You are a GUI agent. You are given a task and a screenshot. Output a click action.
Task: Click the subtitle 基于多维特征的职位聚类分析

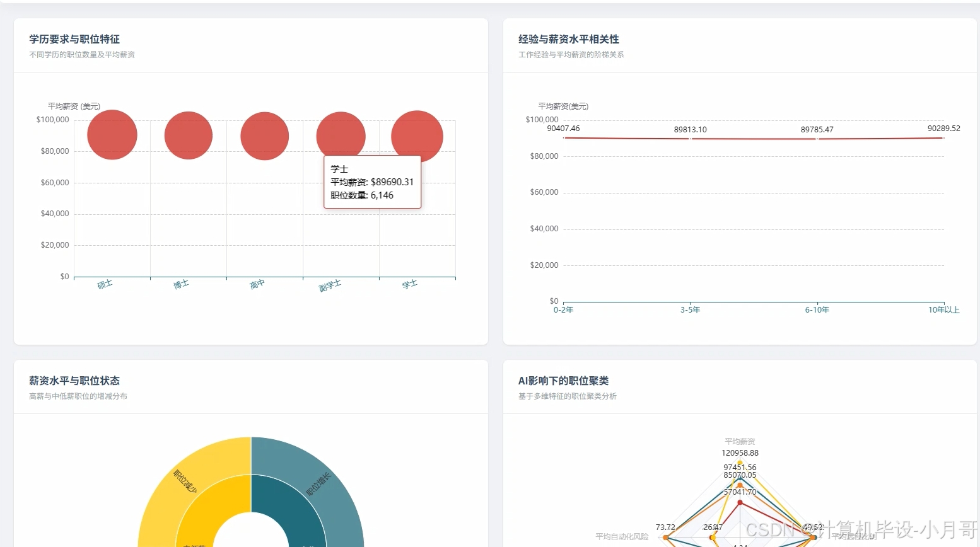tap(568, 396)
